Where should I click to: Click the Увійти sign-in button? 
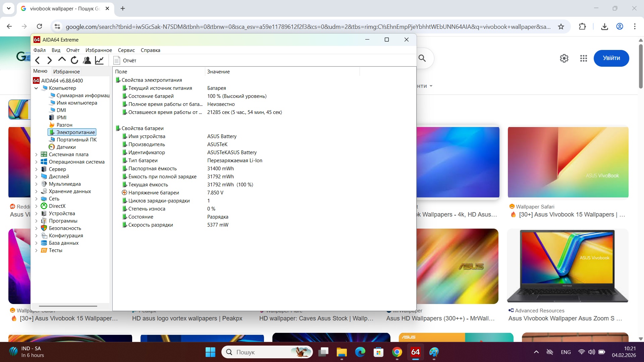[x=611, y=58]
